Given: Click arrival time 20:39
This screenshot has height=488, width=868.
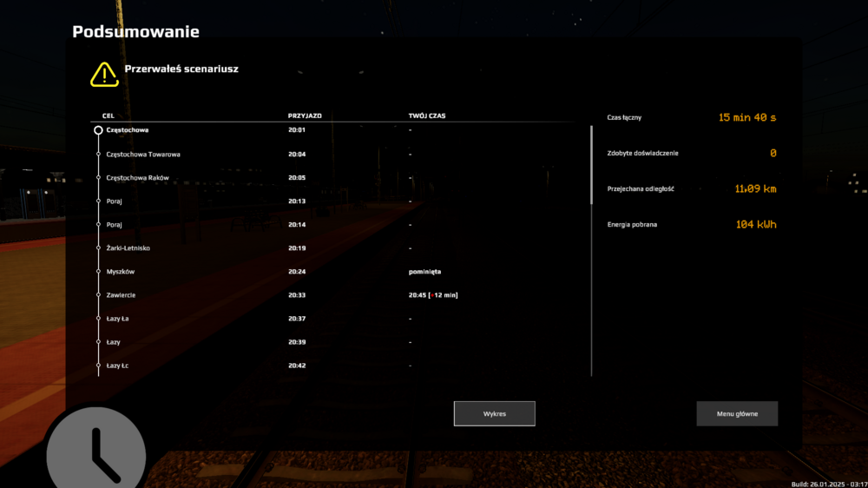Looking at the screenshot, I should [x=297, y=342].
